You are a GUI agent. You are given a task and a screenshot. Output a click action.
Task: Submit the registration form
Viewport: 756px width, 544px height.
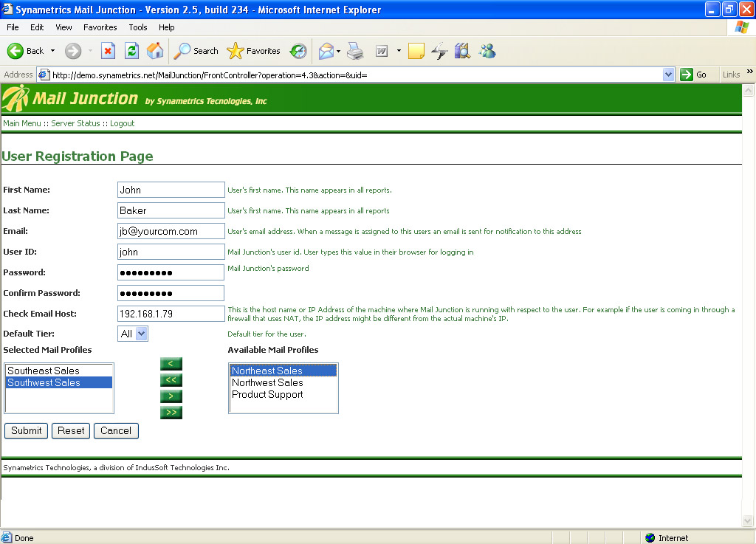[26, 431]
